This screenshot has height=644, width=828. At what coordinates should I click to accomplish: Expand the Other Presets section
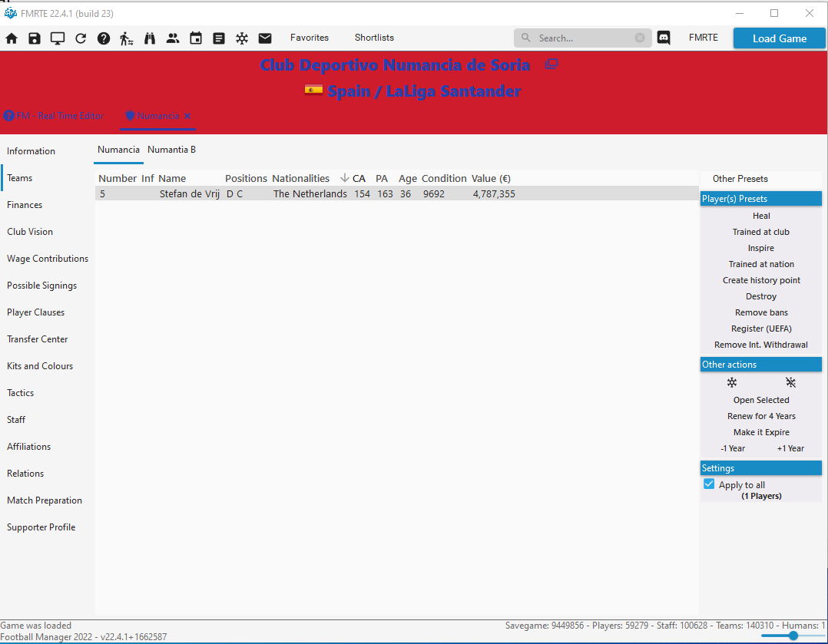740,179
